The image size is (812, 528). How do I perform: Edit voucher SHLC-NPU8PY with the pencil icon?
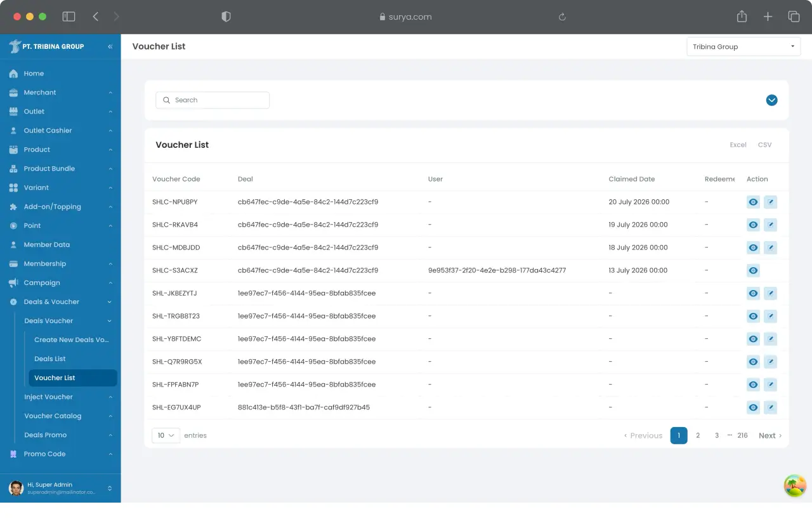770,202
